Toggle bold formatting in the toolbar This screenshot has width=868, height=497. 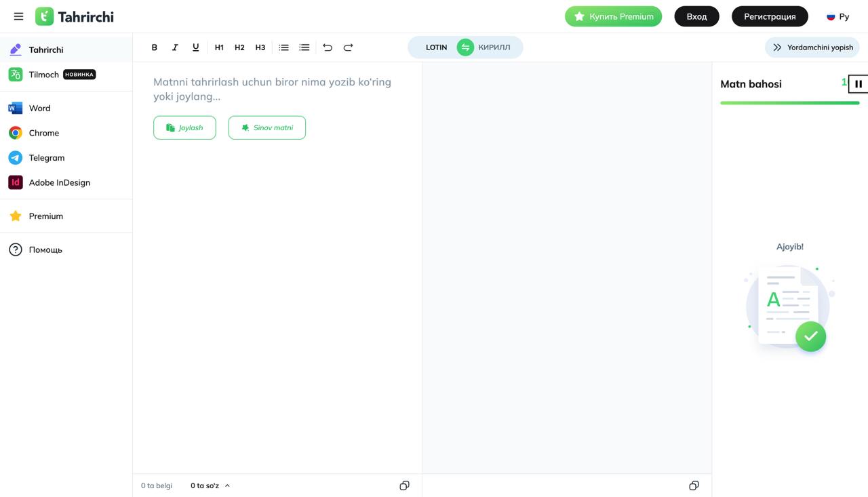pos(154,47)
